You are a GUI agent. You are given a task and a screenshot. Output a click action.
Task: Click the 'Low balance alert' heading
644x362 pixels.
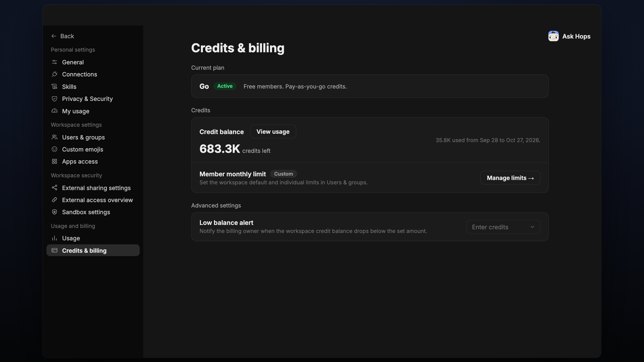226,223
